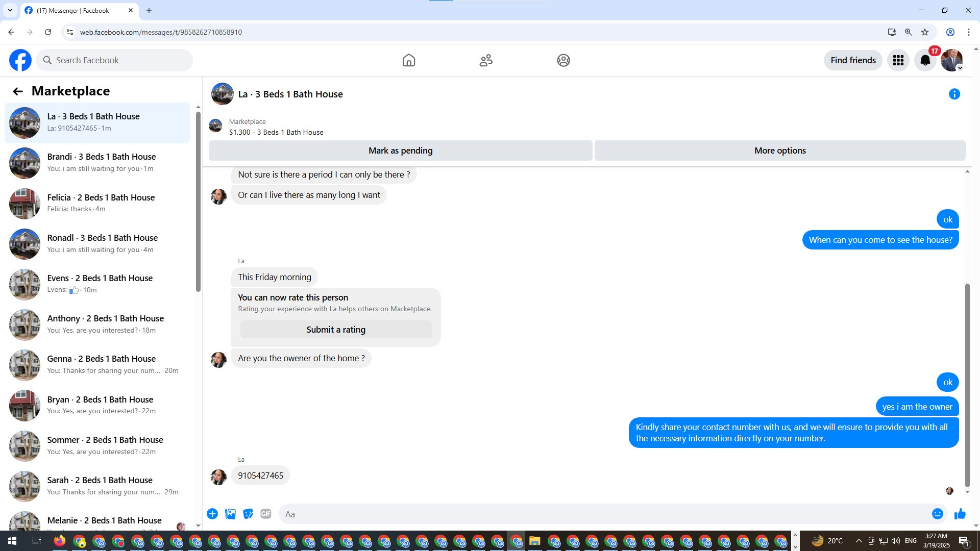Image resolution: width=980 pixels, height=551 pixels.
Task: Click La's avatar beside phone number message
Action: (x=218, y=477)
